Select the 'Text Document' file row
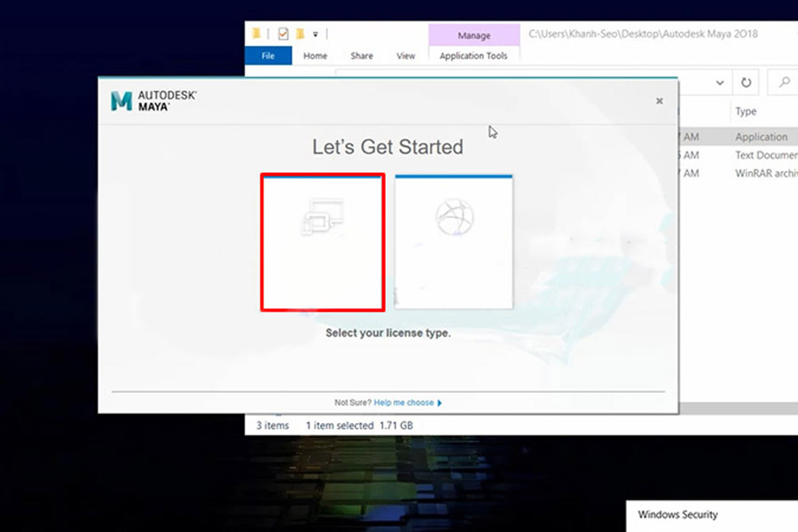This screenshot has height=532, width=798. click(x=738, y=155)
